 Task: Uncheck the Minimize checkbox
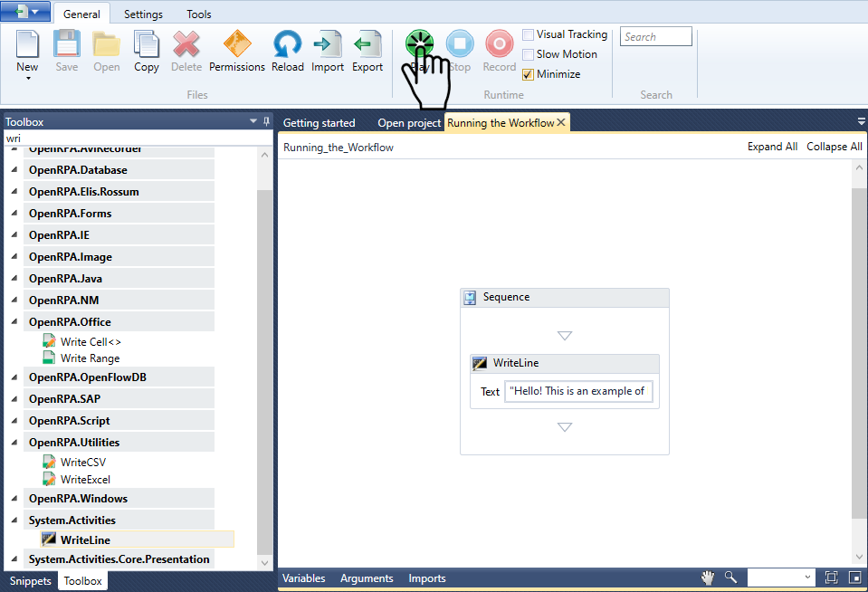pyautogui.click(x=528, y=74)
